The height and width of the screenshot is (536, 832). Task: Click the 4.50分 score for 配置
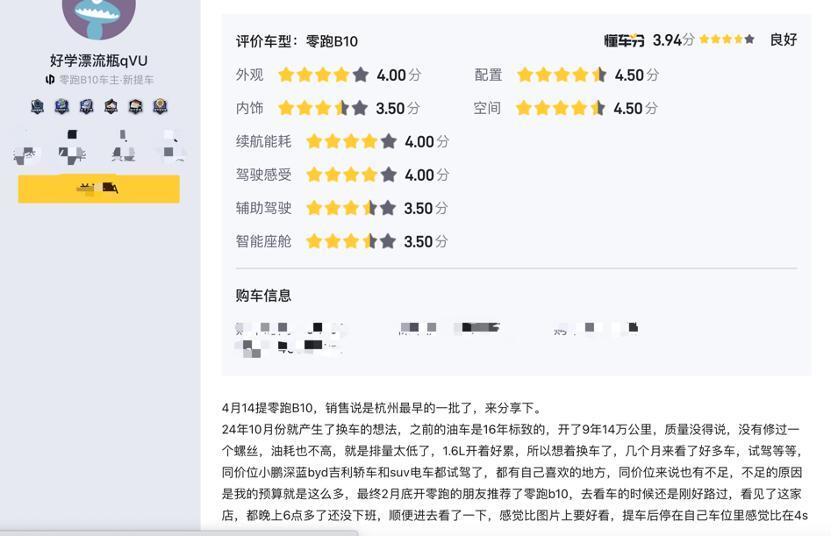click(637, 75)
